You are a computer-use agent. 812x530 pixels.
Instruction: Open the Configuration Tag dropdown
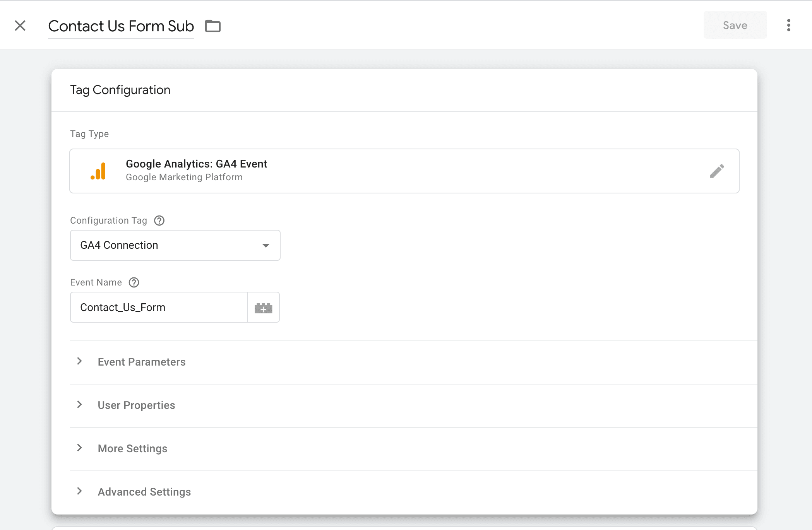point(175,244)
